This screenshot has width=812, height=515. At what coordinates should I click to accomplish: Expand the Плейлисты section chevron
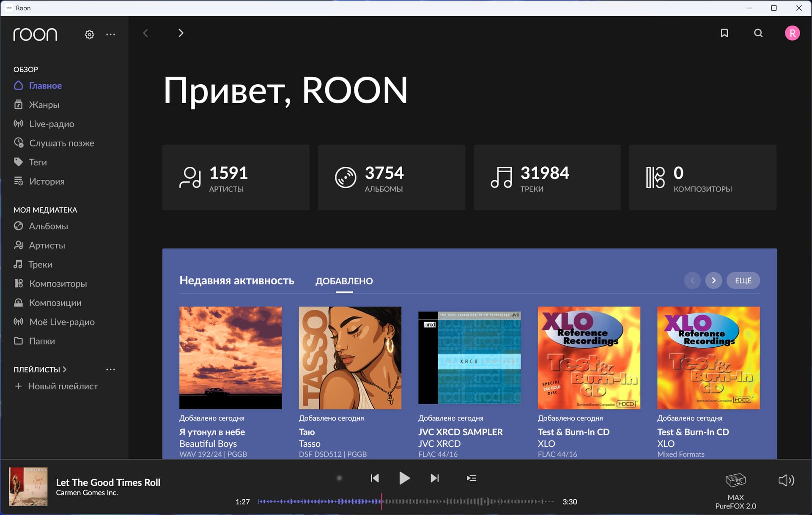point(65,369)
